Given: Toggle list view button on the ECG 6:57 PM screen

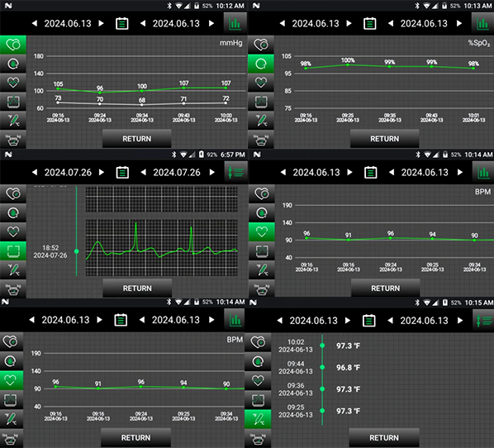Looking at the screenshot, I should tap(235, 172).
